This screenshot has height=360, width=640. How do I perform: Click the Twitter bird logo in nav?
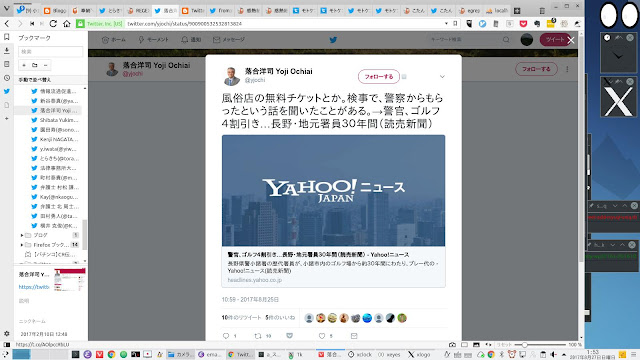pyautogui.click(x=333, y=40)
